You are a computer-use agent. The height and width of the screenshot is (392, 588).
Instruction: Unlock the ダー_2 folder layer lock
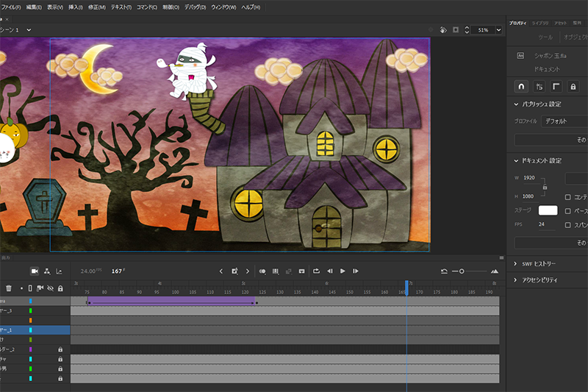pos(60,349)
